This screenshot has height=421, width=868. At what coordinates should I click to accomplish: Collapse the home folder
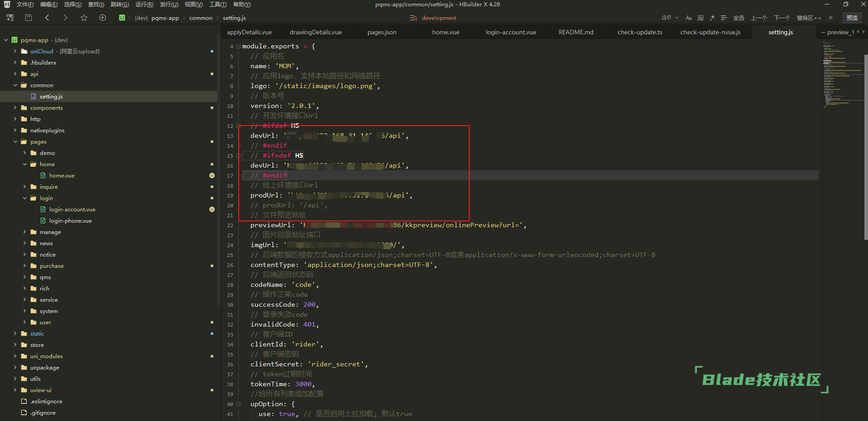(x=25, y=164)
